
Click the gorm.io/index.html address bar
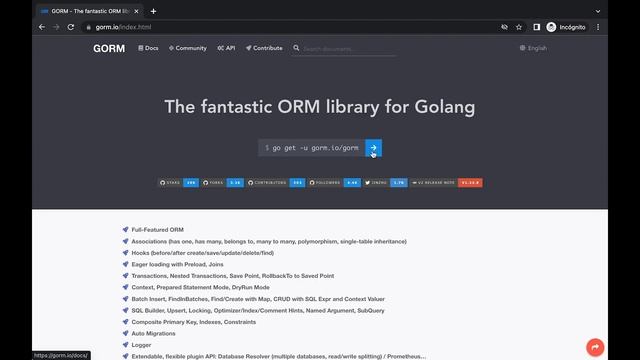click(123, 27)
